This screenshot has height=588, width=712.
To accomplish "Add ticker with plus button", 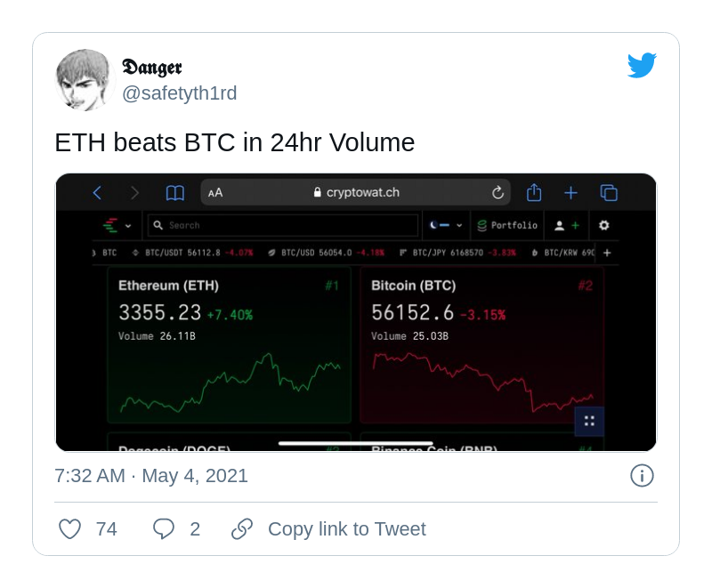I will click(x=607, y=253).
